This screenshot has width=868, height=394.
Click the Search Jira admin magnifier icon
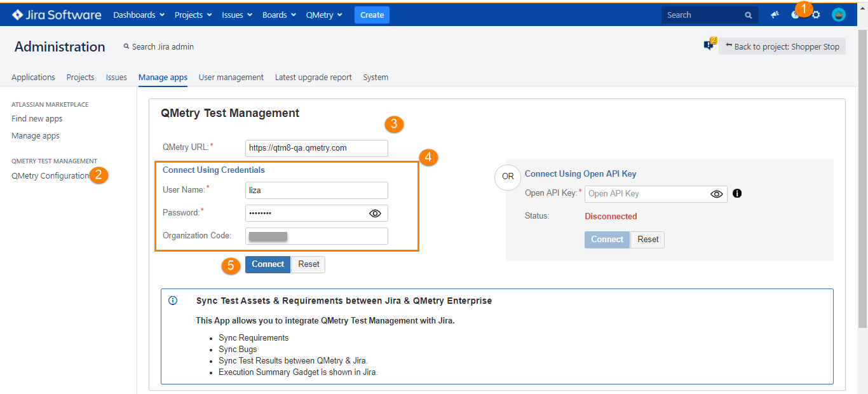coord(126,46)
